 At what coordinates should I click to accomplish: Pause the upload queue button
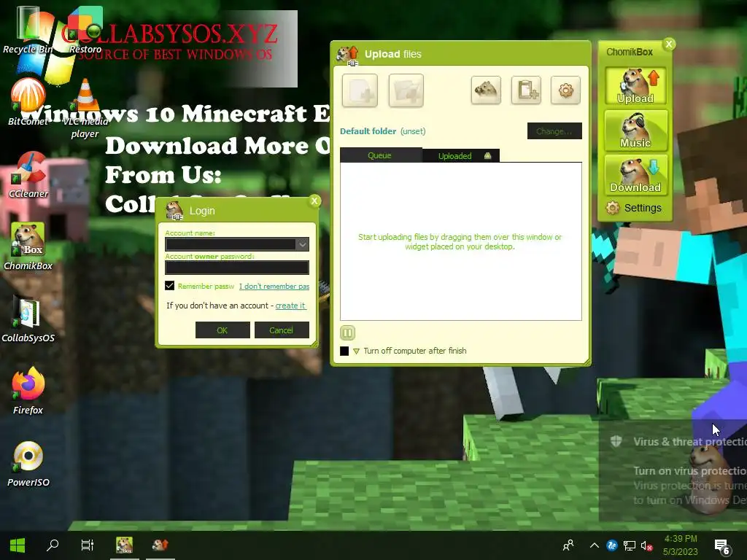click(x=347, y=332)
